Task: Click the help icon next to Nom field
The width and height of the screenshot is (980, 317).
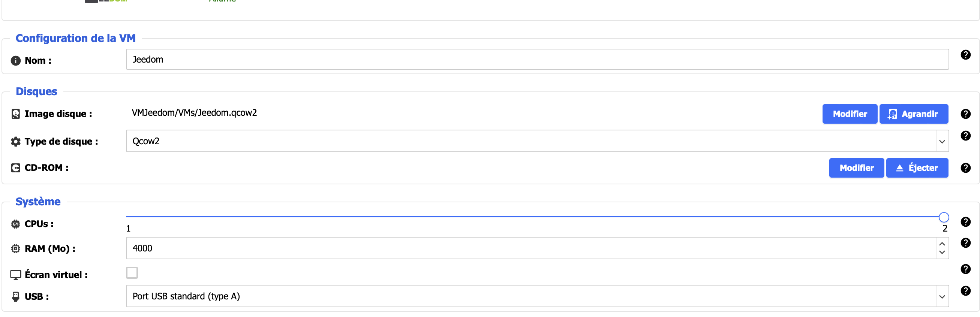Action: [x=965, y=55]
